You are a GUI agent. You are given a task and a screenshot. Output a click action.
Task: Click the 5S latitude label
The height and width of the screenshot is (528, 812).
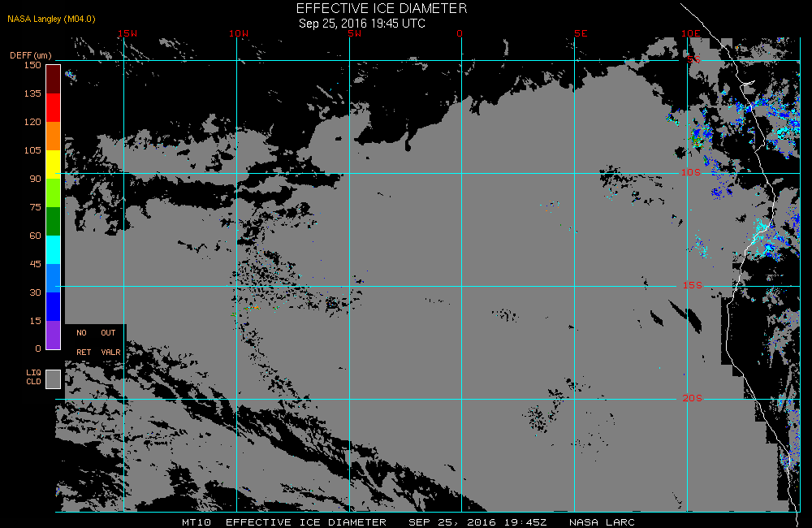pos(694,59)
